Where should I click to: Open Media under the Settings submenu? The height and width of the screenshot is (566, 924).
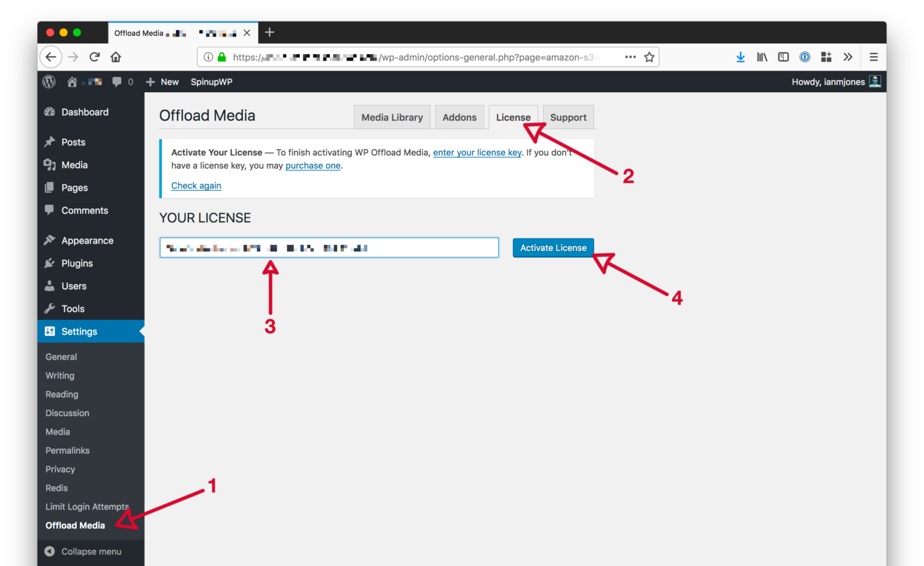point(58,432)
